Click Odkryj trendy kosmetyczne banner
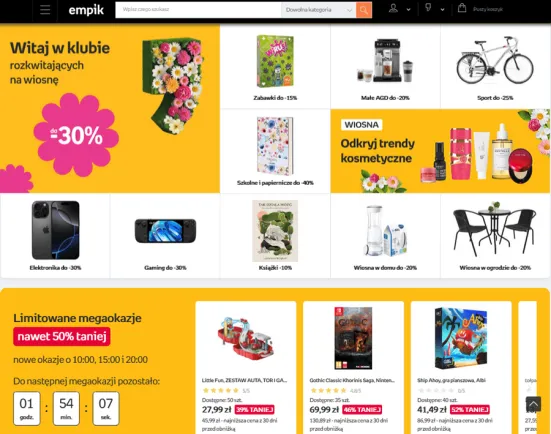 click(440, 151)
